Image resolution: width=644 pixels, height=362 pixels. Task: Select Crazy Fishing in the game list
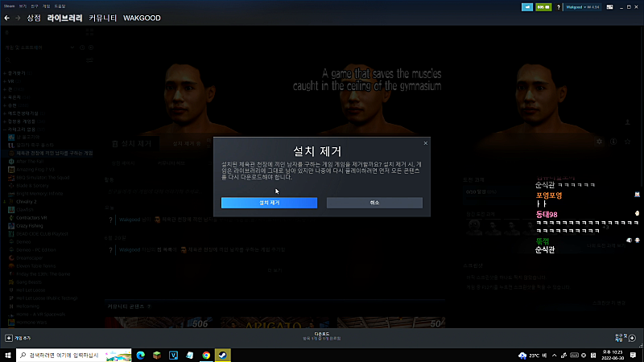click(x=29, y=226)
